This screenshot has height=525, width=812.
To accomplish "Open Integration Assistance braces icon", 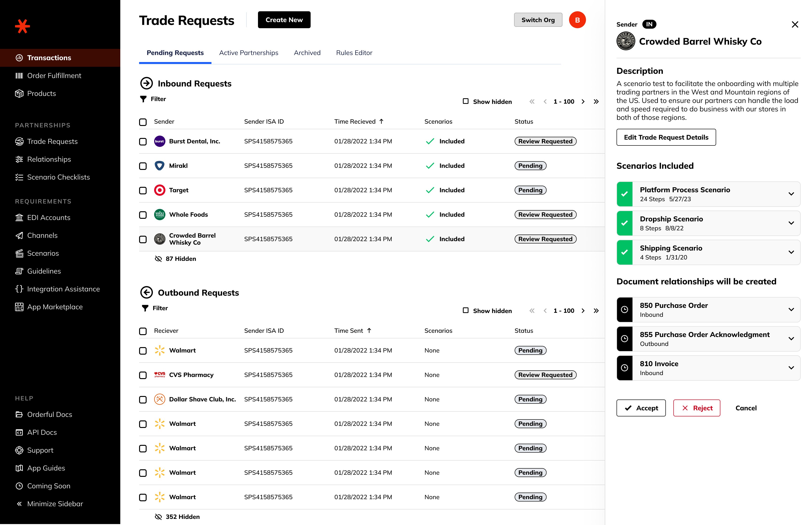I will [x=20, y=289].
